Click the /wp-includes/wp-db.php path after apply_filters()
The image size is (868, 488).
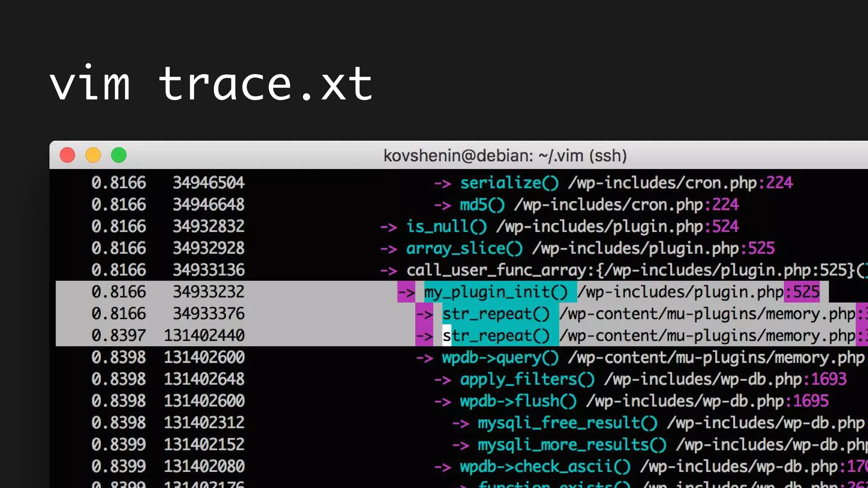[x=703, y=379]
